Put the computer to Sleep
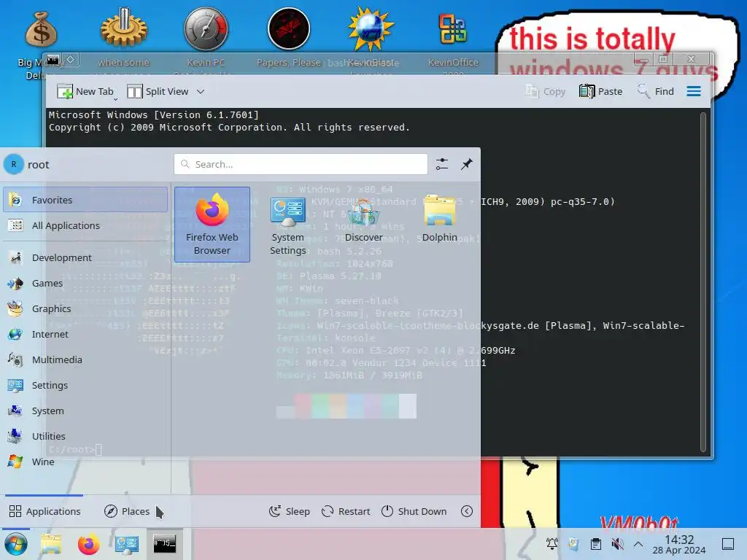Viewport: 747px width, 560px height. (x=289, y=511)
